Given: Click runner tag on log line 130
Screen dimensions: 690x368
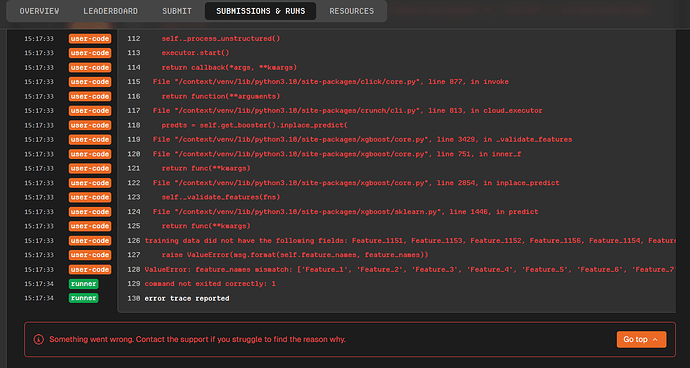Looking at the screenshot, I should pos(84,298).
